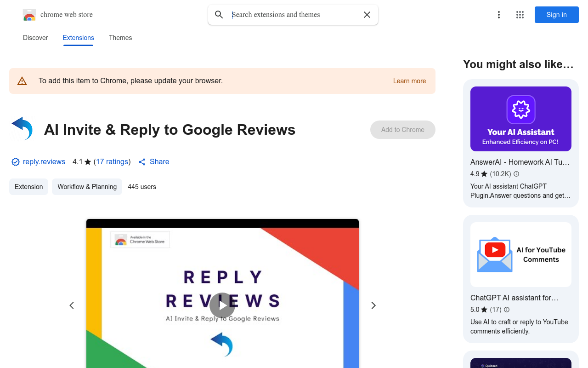Click the Share icon
The width and height of the screenshot is (588, 368).
[142, 162]
